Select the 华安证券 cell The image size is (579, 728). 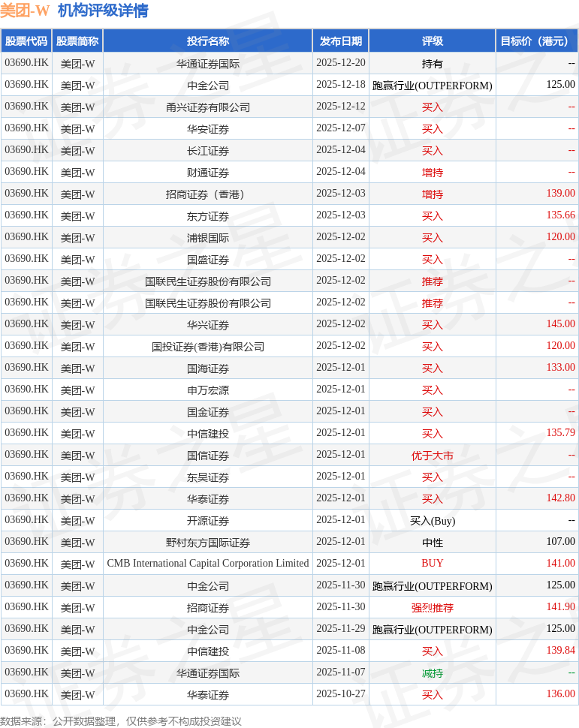coord(208,129)
